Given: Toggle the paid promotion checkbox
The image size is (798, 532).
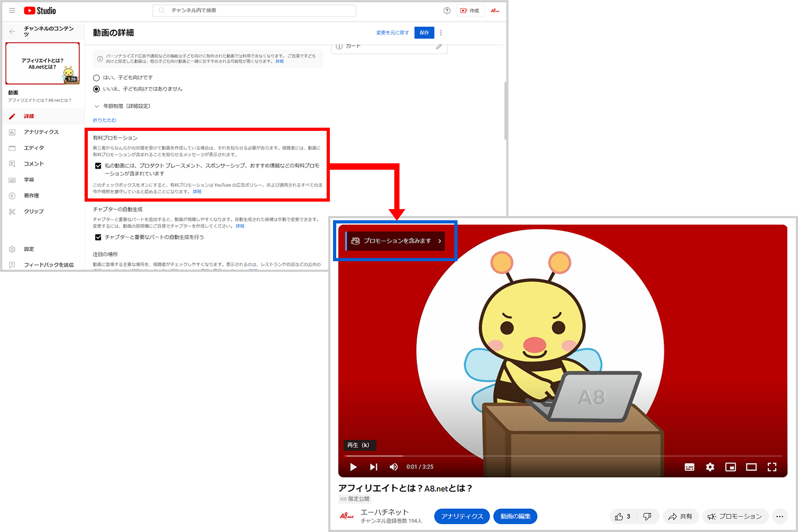Looking at the screenshot, I should (x=98, y=166).
